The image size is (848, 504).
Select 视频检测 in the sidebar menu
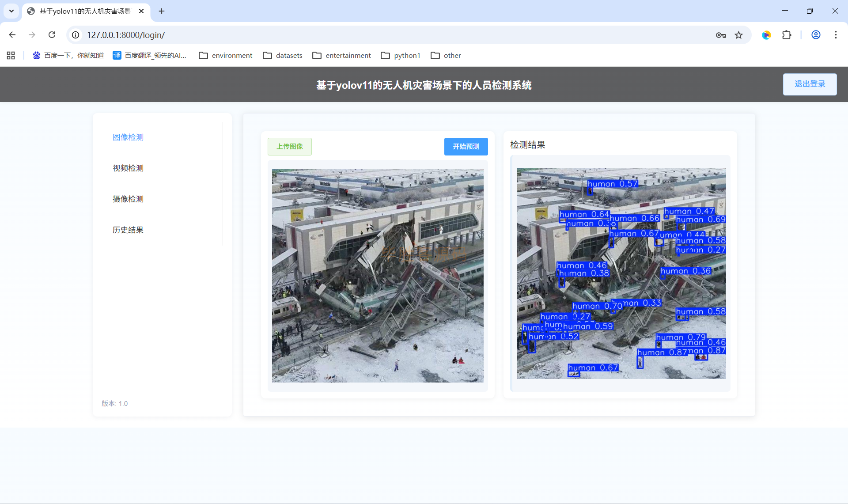(x=128, y=168)
